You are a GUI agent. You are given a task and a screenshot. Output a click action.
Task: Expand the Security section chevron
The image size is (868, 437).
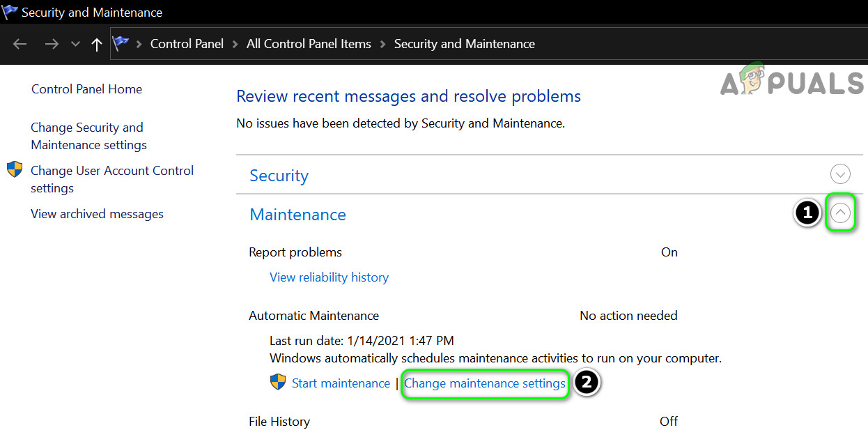coord(841,174)
